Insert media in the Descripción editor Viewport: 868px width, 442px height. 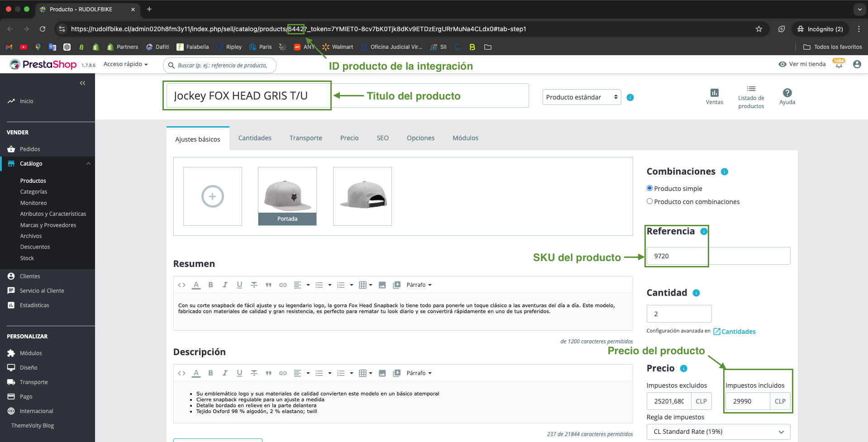click(397, 373)
